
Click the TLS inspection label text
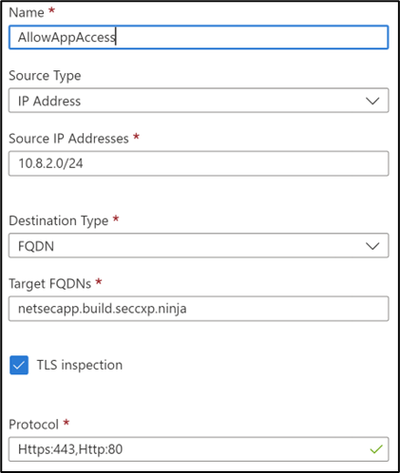point(79,365)
